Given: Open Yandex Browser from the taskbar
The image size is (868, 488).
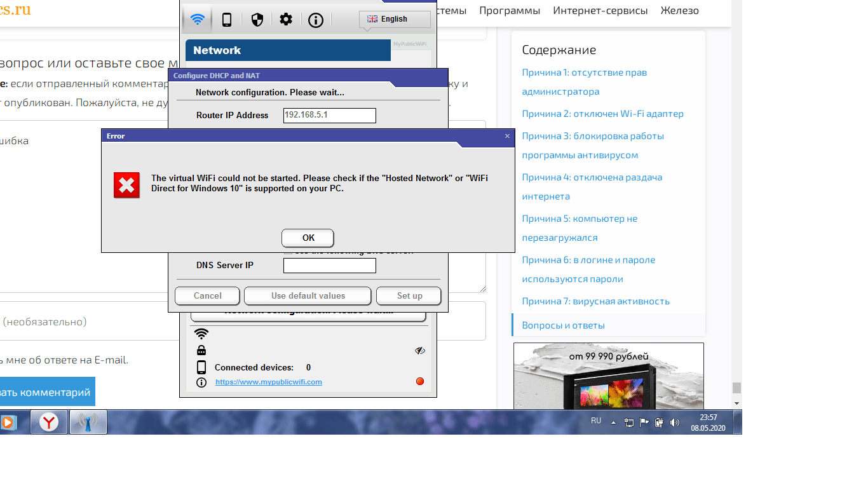Looking at the screenshot, I should (x=49, y=422).
